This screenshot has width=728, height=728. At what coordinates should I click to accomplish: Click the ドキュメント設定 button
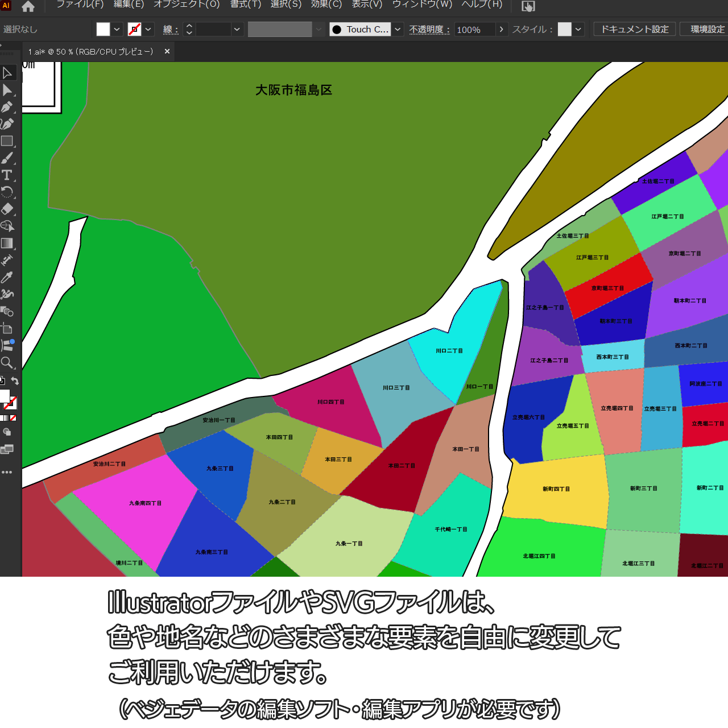(635, 29)
